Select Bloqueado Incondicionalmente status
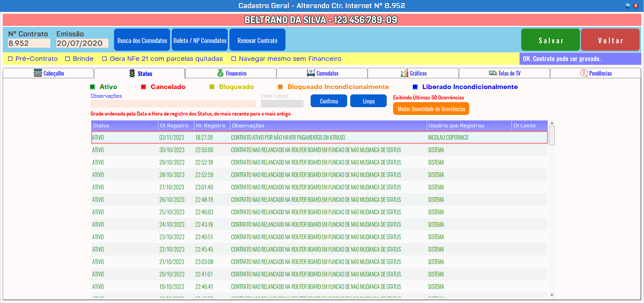The width and height of the screenshot is (644, 303). [x=280, y=87]
